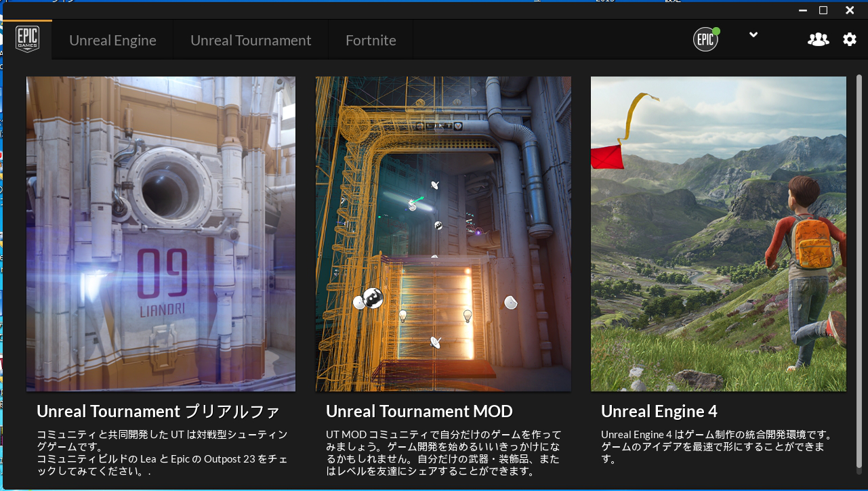Viewport: 868px width, 491px height.
Task: Maximize the launcher window
Action: point(823,10)
